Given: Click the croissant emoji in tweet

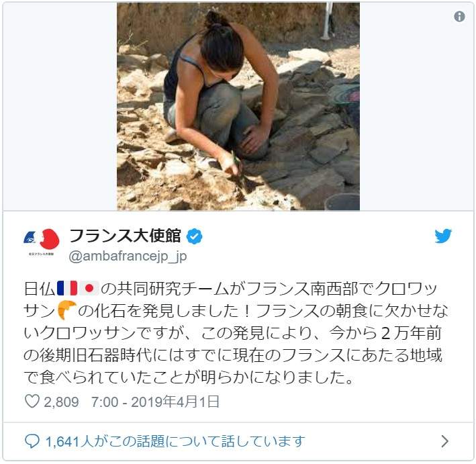Looking at the screenshot, I should tap(66, 310).
